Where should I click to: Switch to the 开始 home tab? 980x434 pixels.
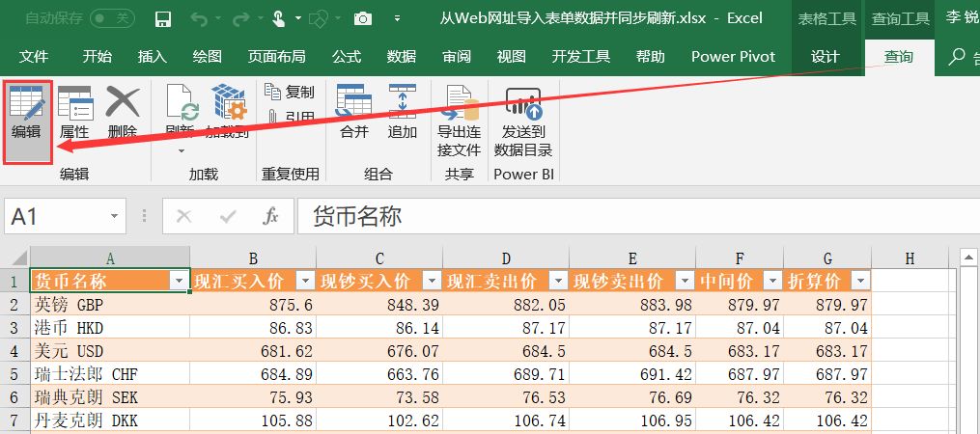click(x=97, y=57)
